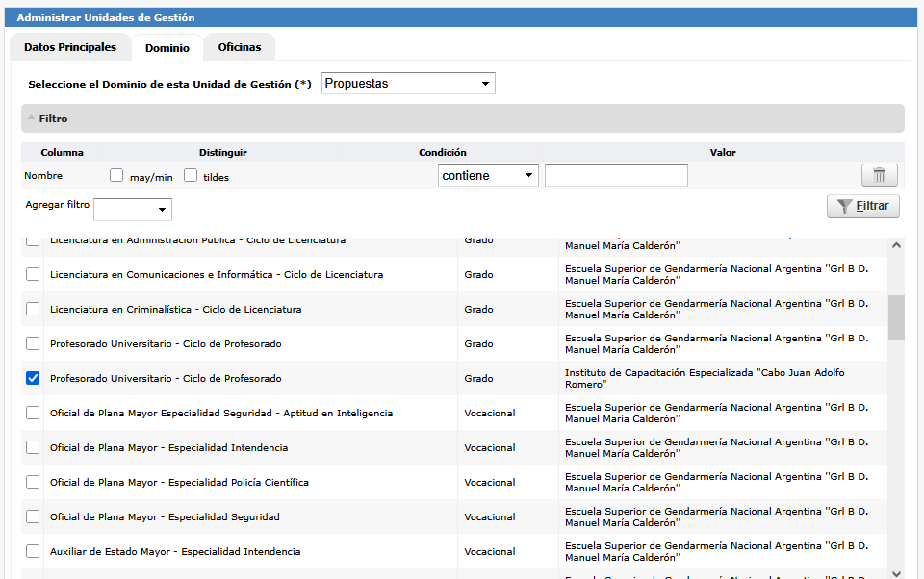Click 'Auxiliar de Estado Mayor - Especialidad Intendencia'
Viewport: 924px width, 579px height.
tap(175, 552)
